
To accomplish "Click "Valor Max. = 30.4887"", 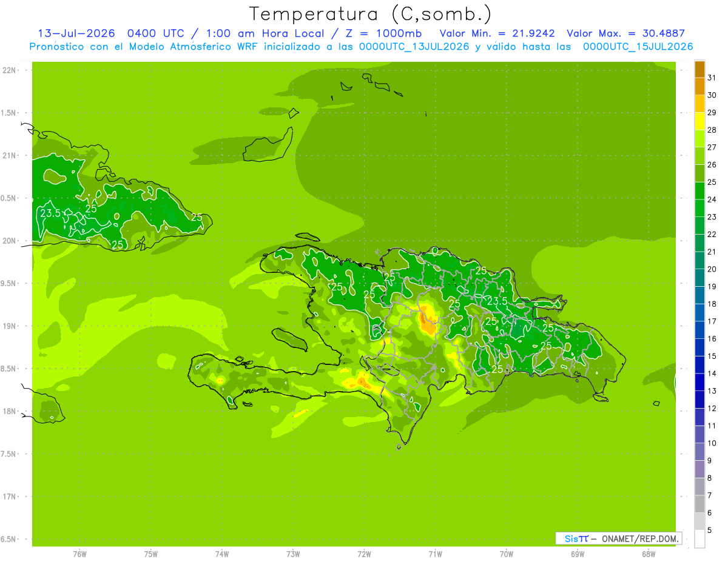I will pyautogui.click(x=625, y=33).
